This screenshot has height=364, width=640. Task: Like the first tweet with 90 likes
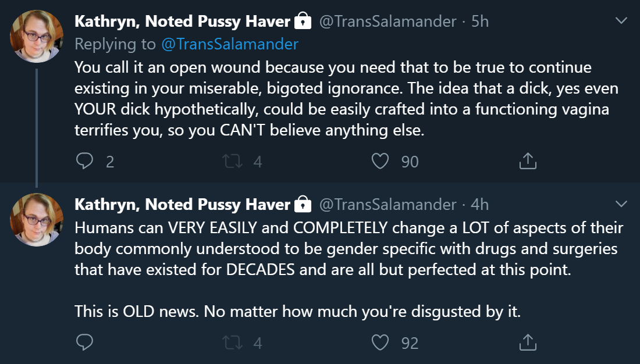tap(380, 161)
